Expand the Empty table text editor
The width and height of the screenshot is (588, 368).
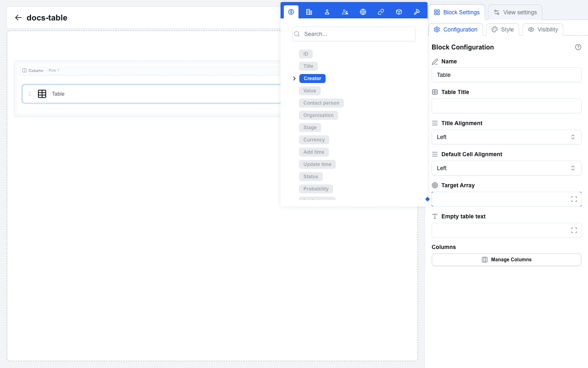pyautogui.click(x=574, y=230)
